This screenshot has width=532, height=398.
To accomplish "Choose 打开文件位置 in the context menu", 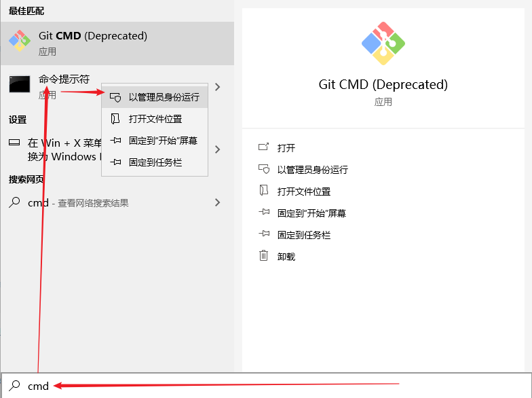I will [155, 119].
